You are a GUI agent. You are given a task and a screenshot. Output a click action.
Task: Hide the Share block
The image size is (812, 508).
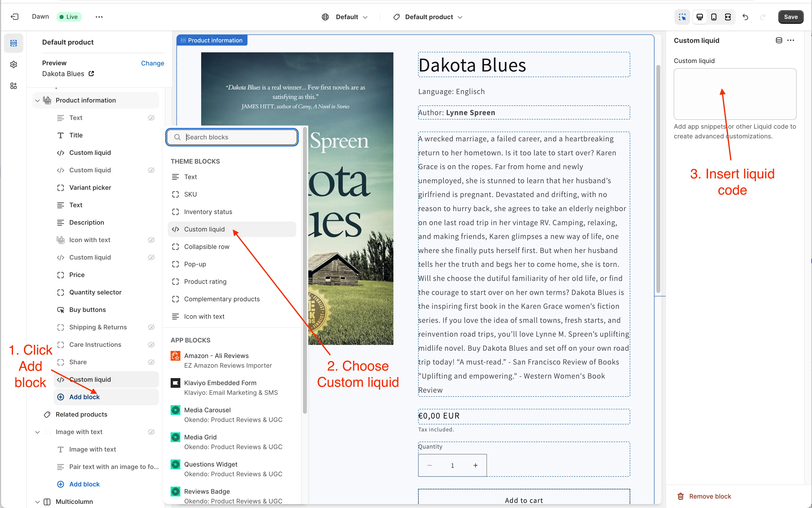[151, 362]
